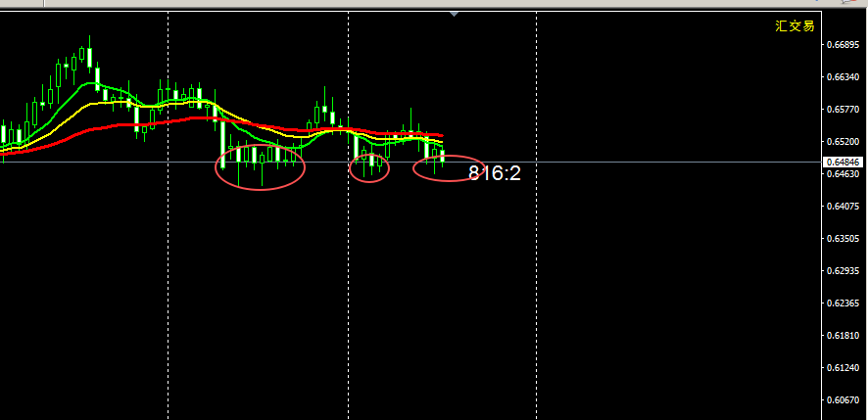Click the 0.63505 price axis label
Viewport: 868px width, 420px height.
click(x=842, y=239)
